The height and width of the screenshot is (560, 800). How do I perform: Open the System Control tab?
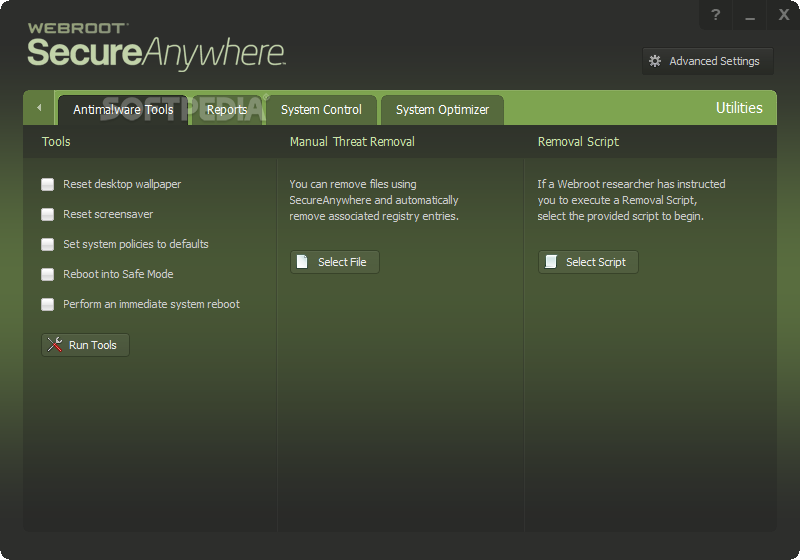coord(321,110)
